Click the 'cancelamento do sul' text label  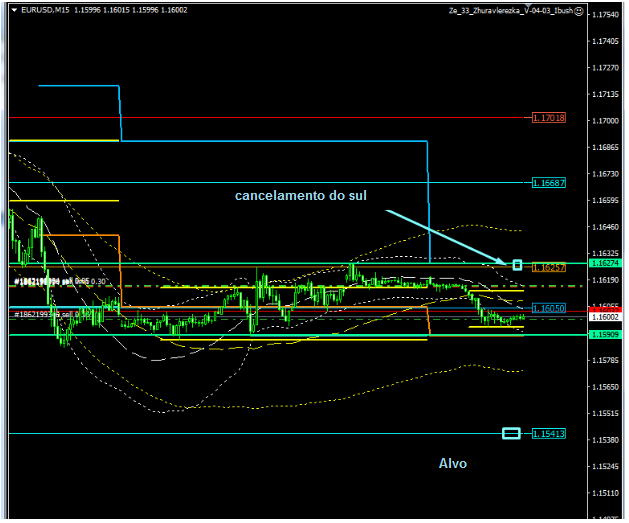pos(301,196)
